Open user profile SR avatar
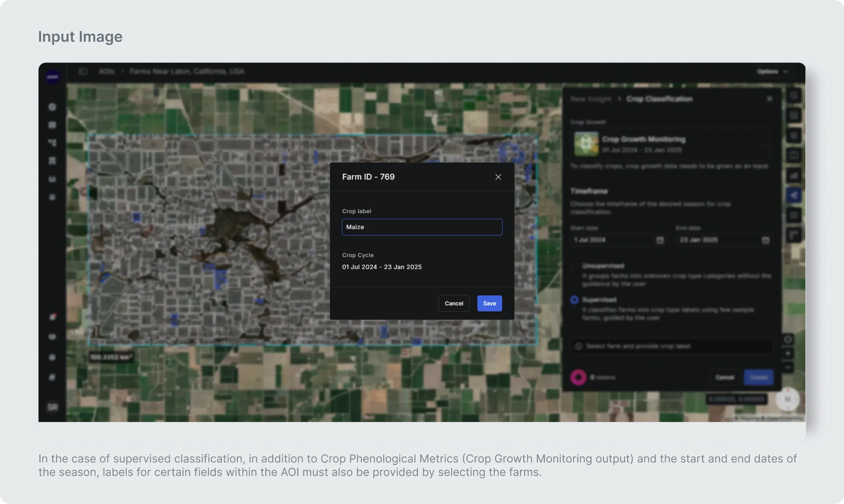 52,407
